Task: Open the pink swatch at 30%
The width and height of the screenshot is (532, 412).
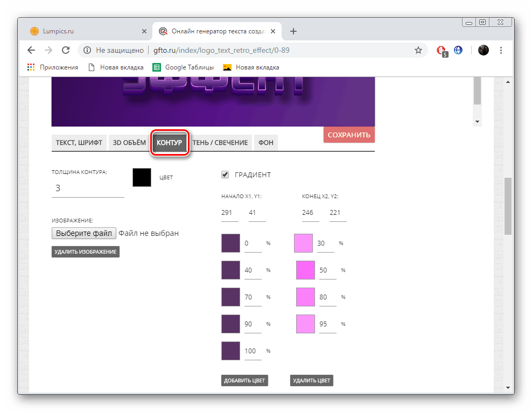Action: (x=303, y=243)
